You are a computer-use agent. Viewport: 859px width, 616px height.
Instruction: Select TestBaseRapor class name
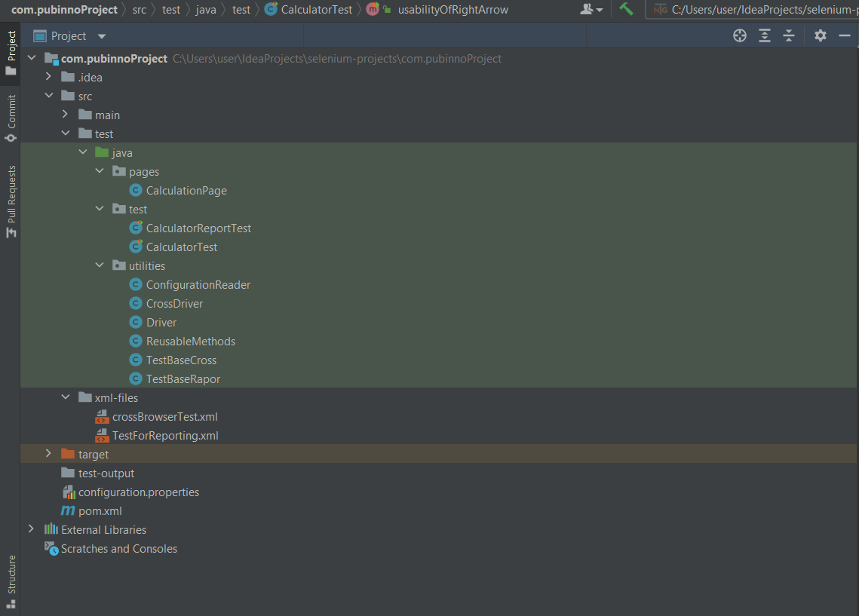pyautogui.click(x=183, y=379)
